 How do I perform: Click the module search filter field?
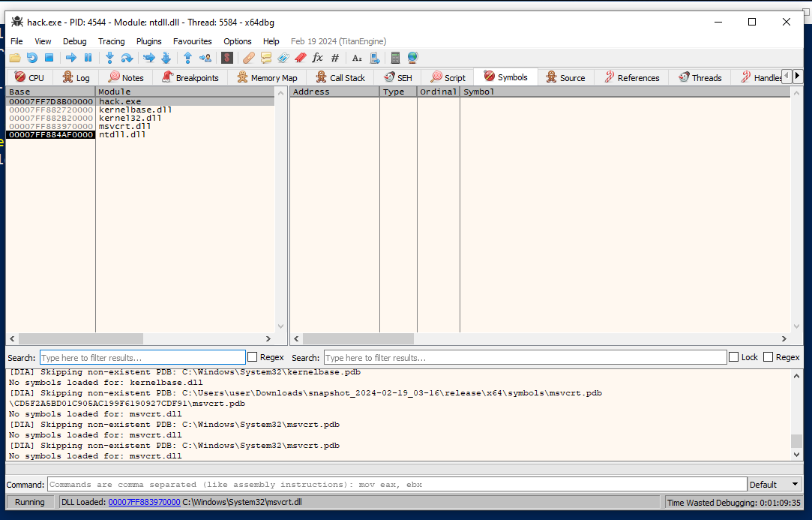(x=142, y=357)
